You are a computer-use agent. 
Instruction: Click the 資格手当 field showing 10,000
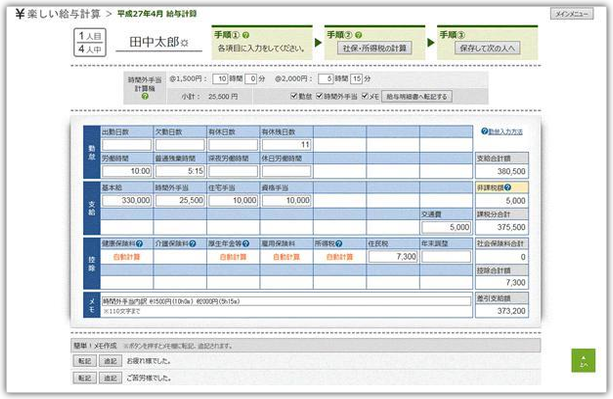(x=287, y=200)
